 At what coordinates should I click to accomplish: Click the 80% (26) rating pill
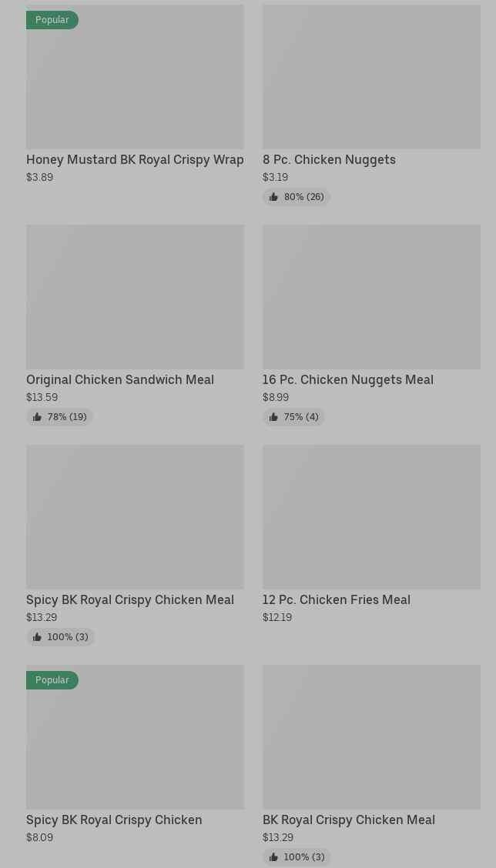pyautogui.click(x=297, y=197)
